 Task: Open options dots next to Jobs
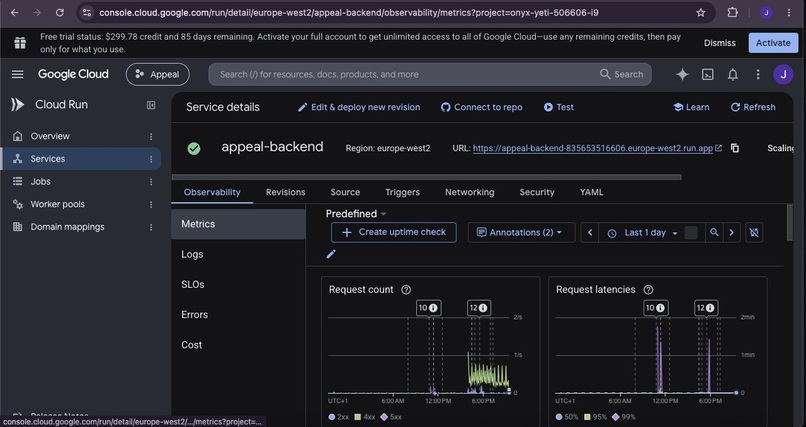[x=151, y=182]
